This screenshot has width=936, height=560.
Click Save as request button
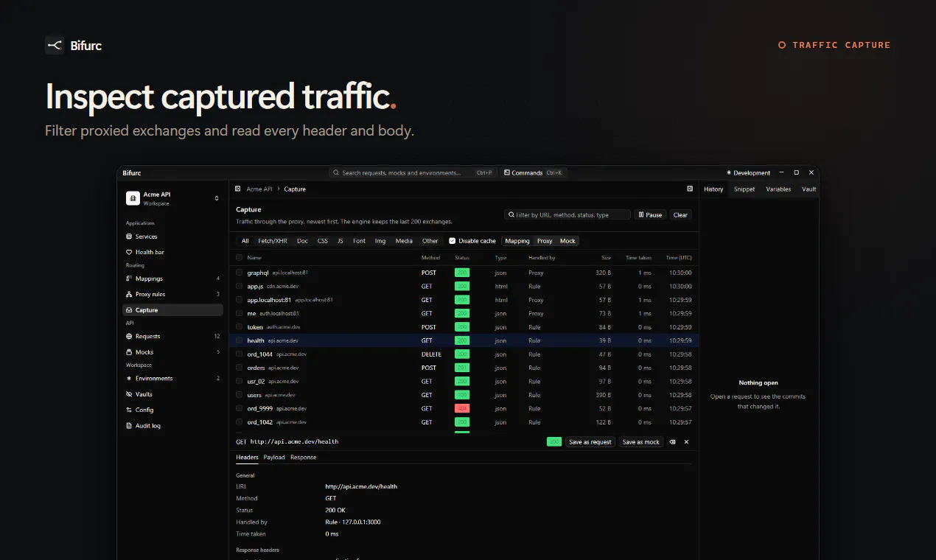click(590, 442)
